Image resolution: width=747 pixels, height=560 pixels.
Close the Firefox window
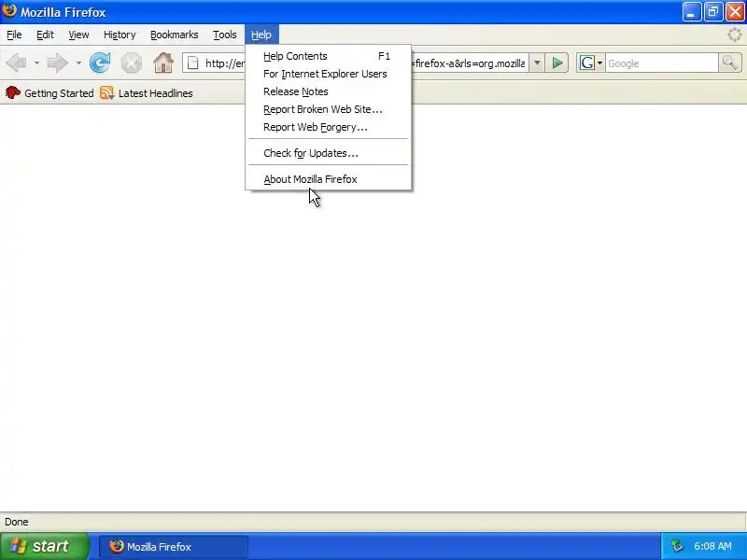click(x=735, y=12)
